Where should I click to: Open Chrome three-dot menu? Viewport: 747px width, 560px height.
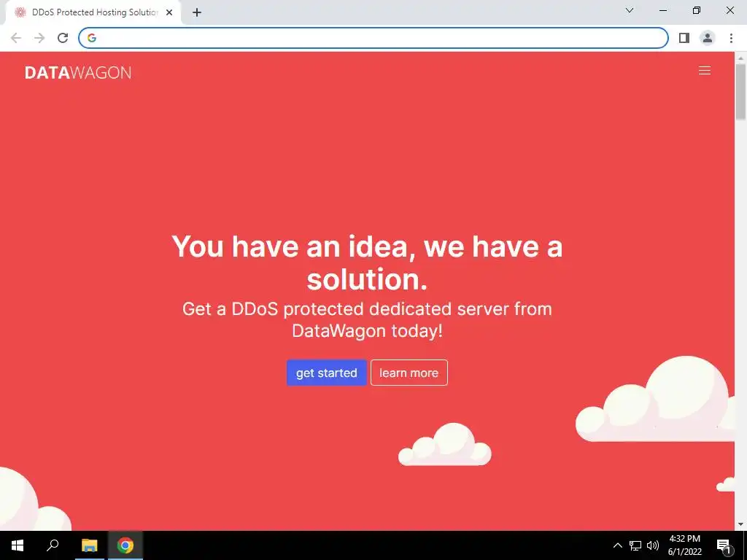point(731,38)
